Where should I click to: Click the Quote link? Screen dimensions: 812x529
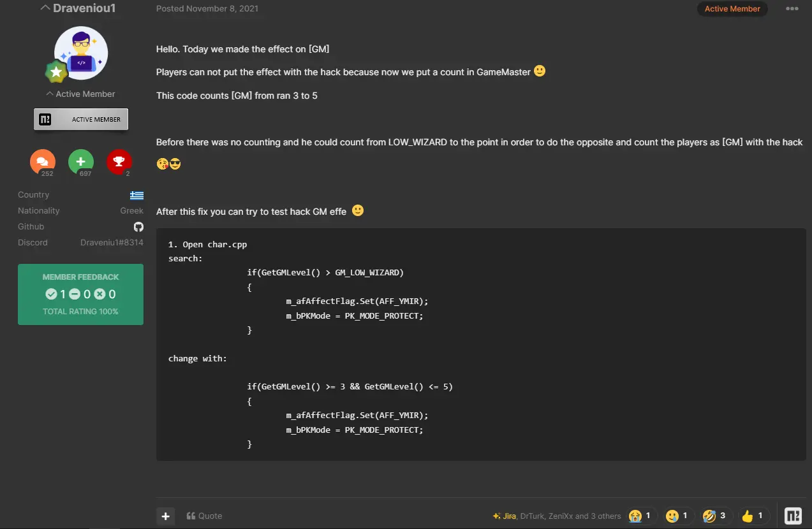(x=204, y=516)
